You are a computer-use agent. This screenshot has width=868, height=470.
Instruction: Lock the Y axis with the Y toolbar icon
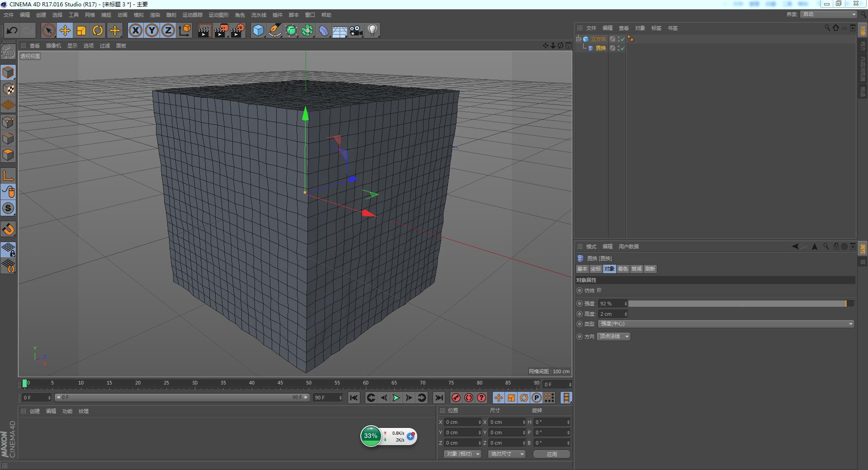point(152,30)
